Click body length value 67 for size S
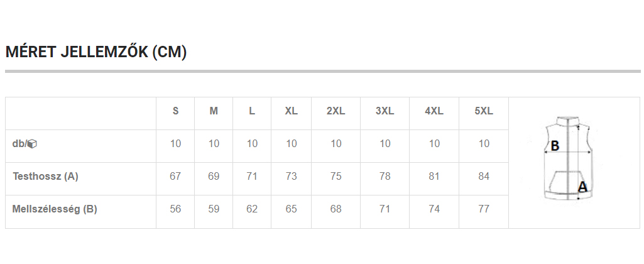644x264 pixels. [175, 177]
